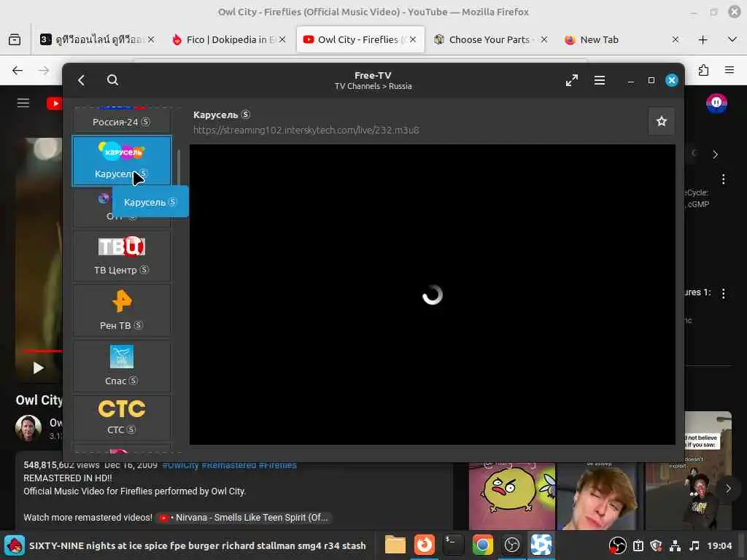Viewport: 747px width, 560px height.
Task: Open options for the 'ures 1:' video
Action: pos(723,293)
